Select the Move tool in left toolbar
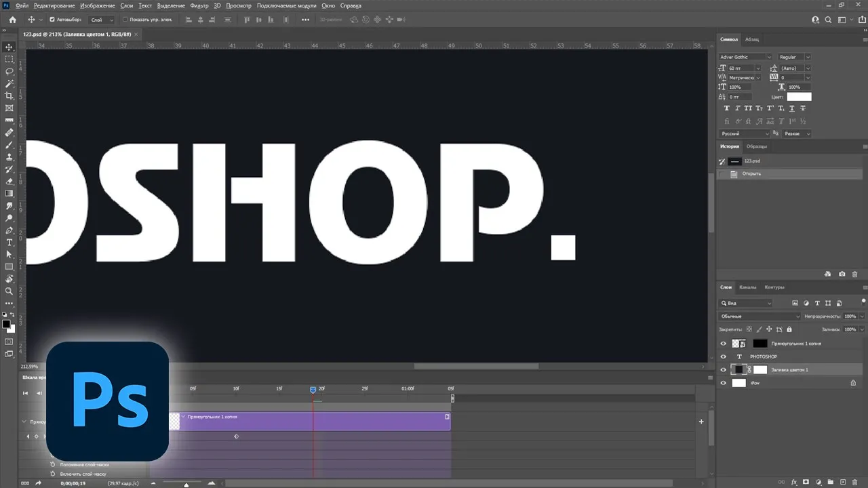Viewport: 868px width, 488px height. tap(9, 47)
